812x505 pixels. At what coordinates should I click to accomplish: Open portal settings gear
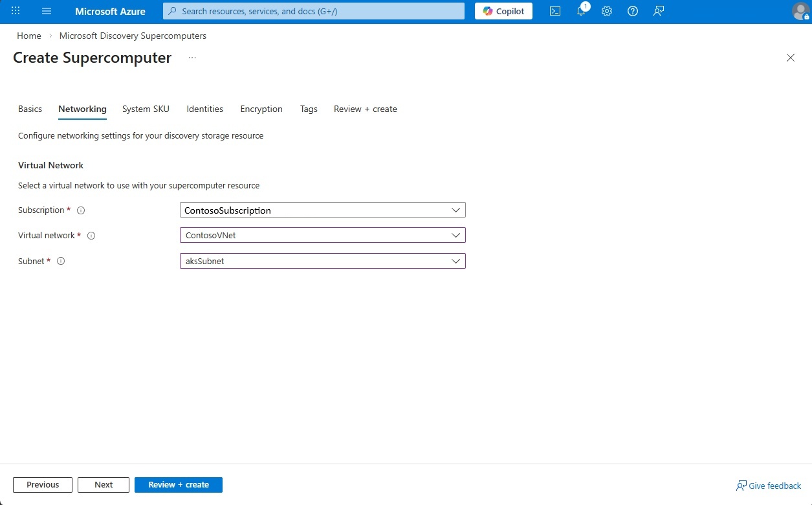(x=607, y=11)
